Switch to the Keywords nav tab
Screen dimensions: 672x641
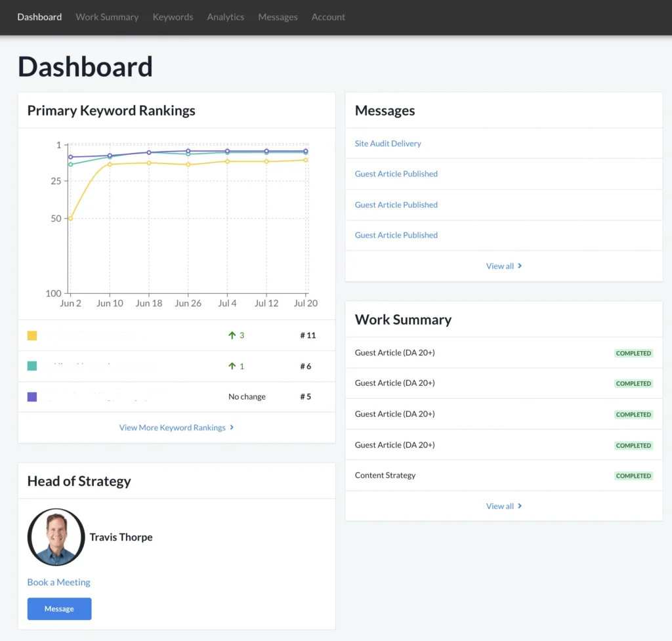tap(173, 17)
